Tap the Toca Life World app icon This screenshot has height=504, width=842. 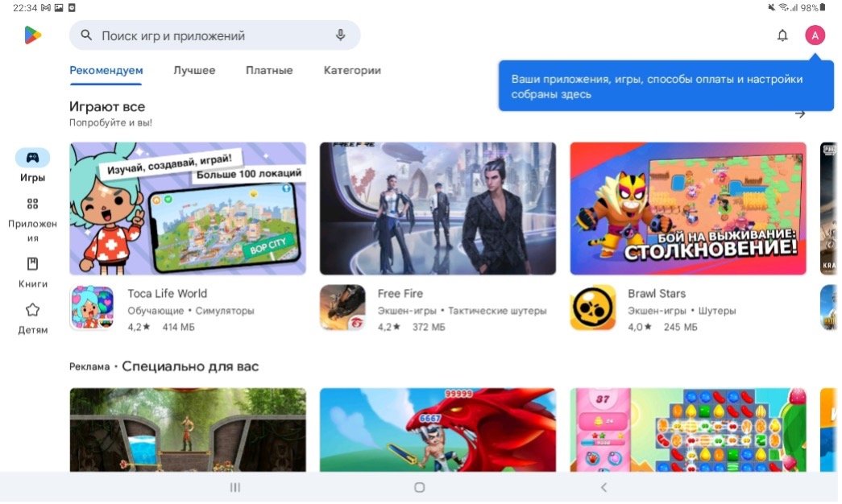point(92,308)
